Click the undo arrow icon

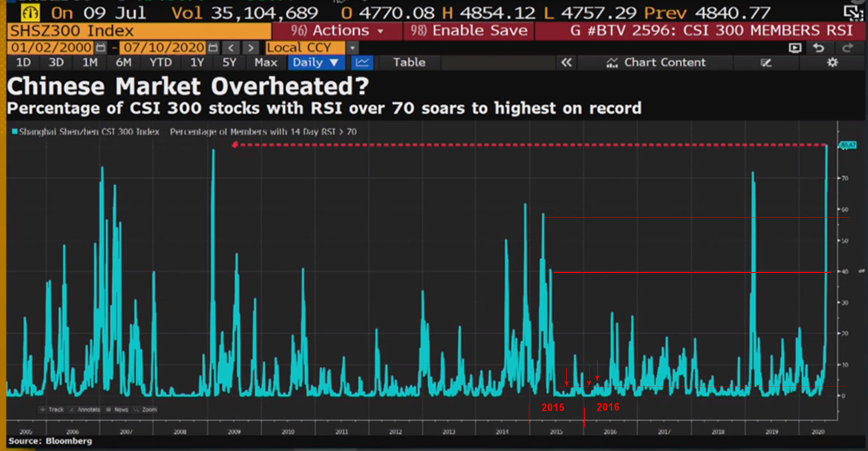(x=819, y=48)
